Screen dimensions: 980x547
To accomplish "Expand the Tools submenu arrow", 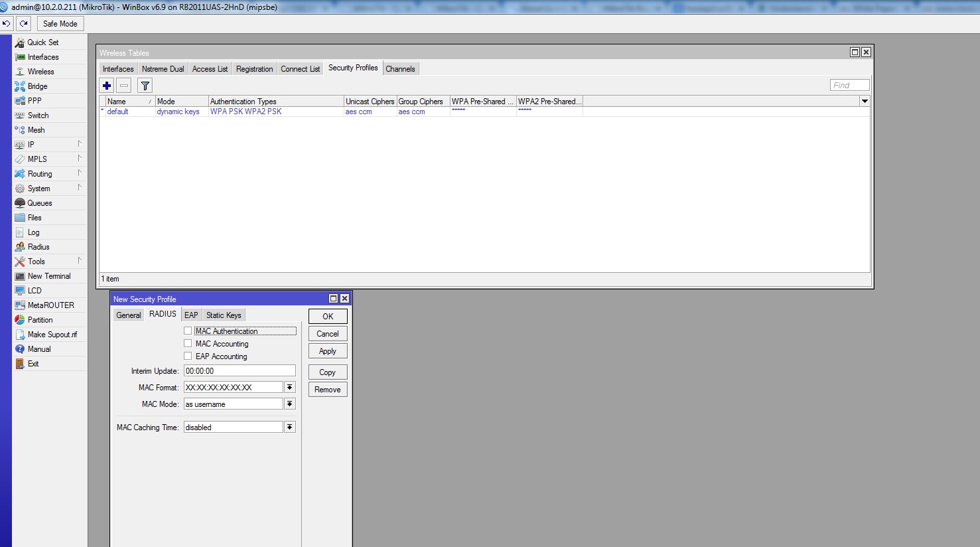I will point(80,261).
